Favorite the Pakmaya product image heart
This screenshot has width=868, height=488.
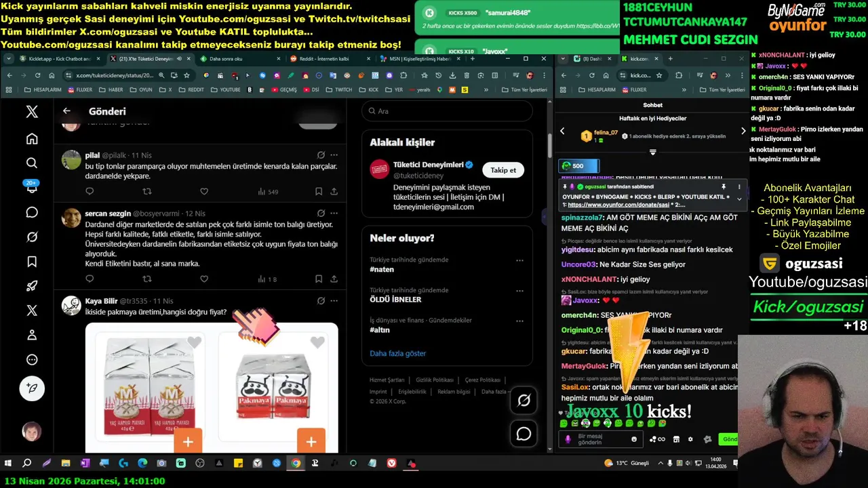pos(317,343)
